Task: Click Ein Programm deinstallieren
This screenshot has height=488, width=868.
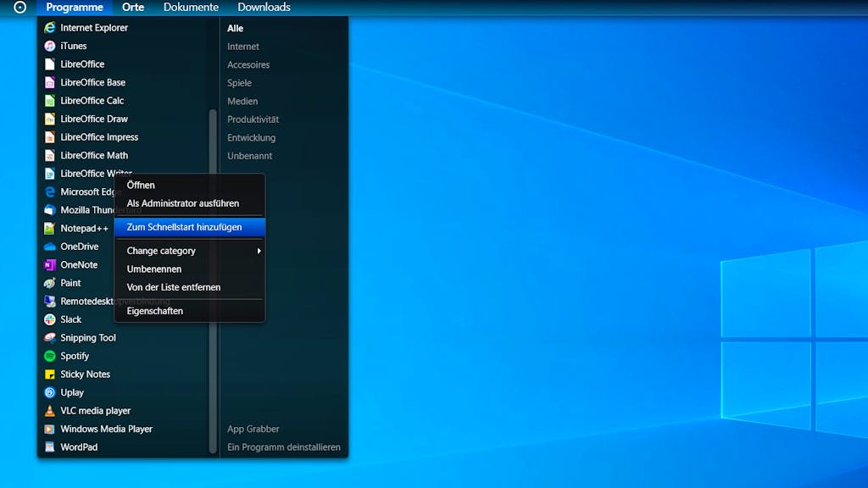Action: click(x=284, y=447)
